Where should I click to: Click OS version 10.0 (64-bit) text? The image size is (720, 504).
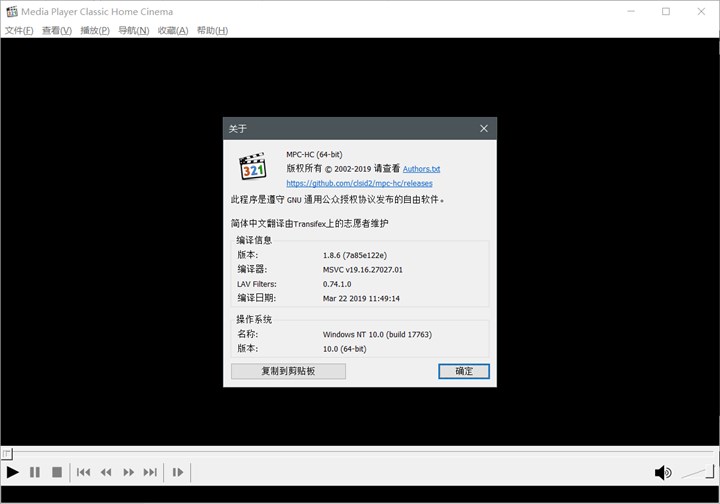click(x=344, y=349)
